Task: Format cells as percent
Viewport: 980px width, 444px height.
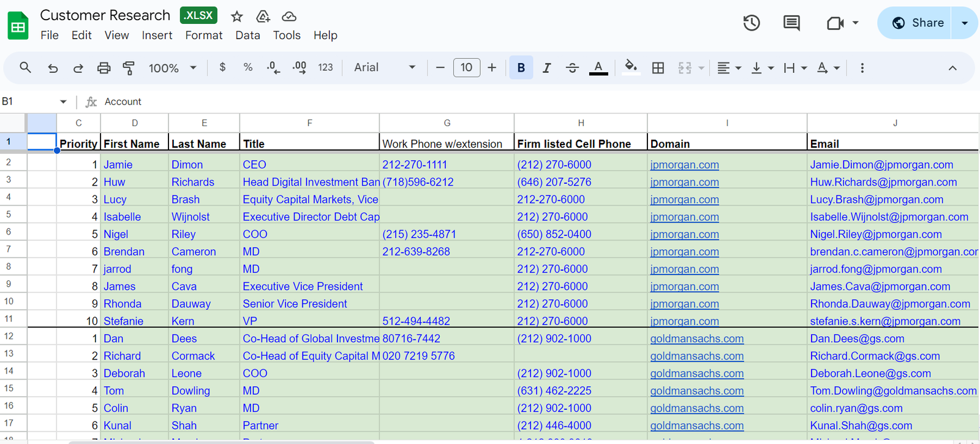Action: 248,67
